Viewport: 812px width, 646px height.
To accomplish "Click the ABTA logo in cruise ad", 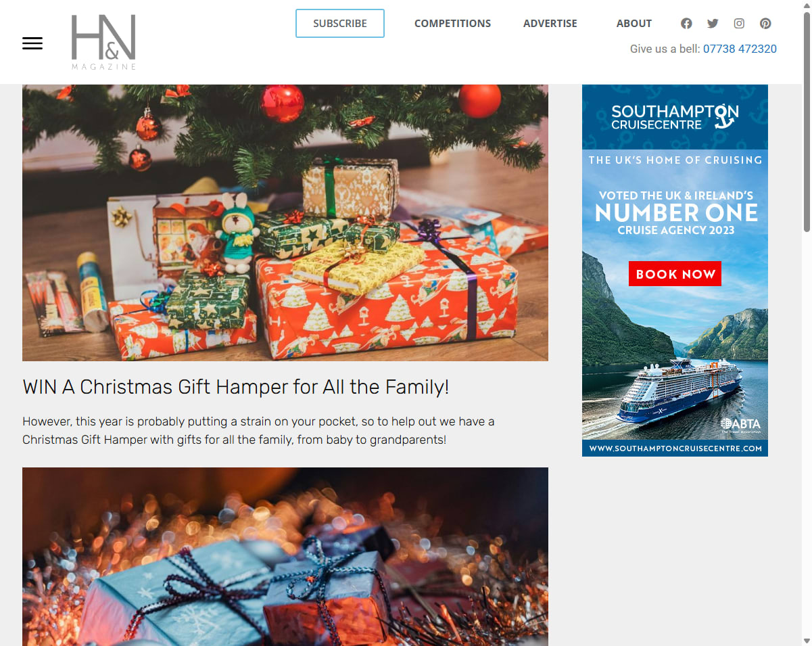I will 740,425.
